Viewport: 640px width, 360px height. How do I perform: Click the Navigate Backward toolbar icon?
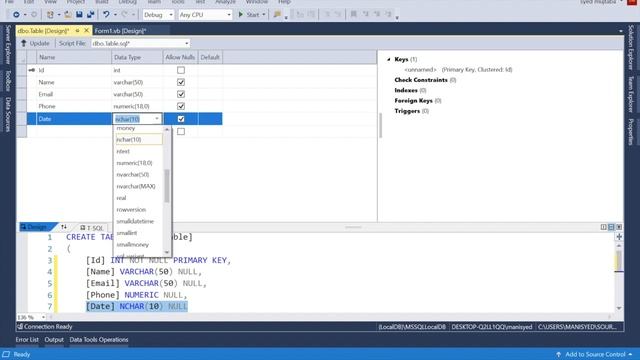pos(16,15)
